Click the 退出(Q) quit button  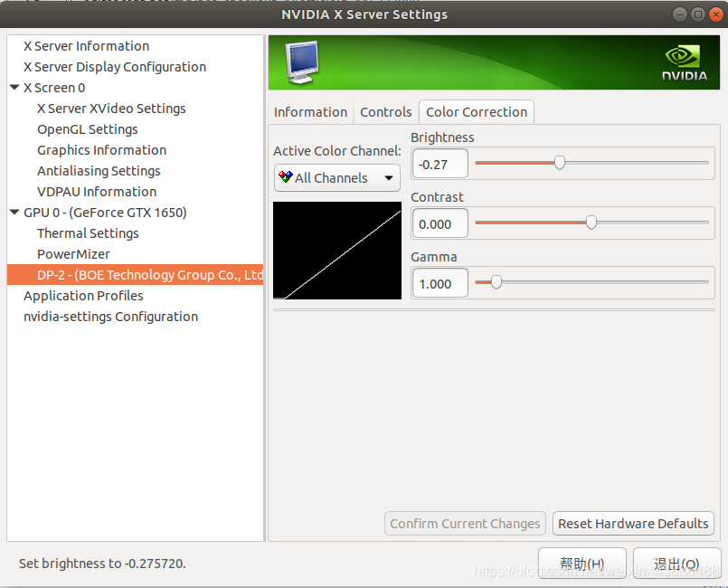pos(677,564)
